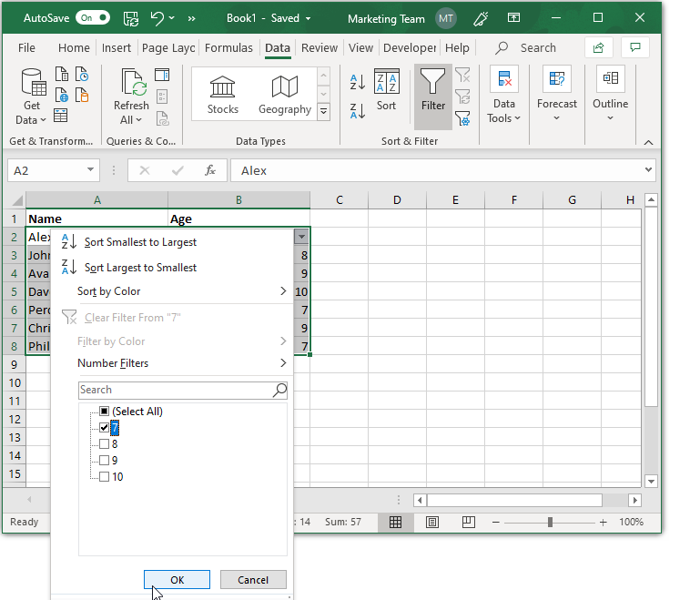700x600 pixels.
Task: Click the Ribbon Display Options icon
Action: 513,18
